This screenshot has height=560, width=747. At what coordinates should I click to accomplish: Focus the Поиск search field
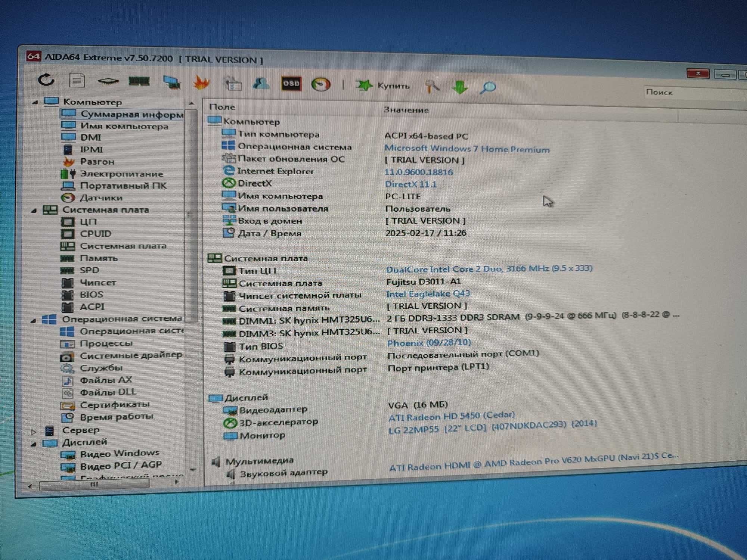[695, 93]
